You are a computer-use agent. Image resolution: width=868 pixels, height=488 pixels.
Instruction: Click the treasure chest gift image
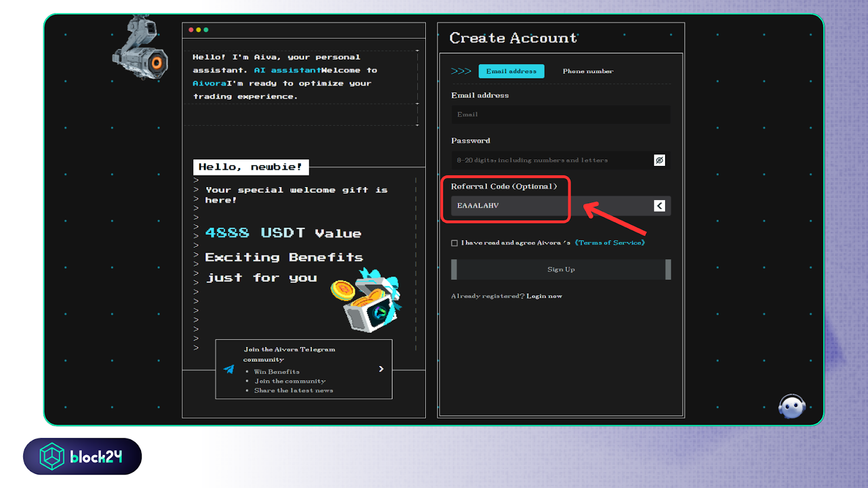click(x=367, y=301)
